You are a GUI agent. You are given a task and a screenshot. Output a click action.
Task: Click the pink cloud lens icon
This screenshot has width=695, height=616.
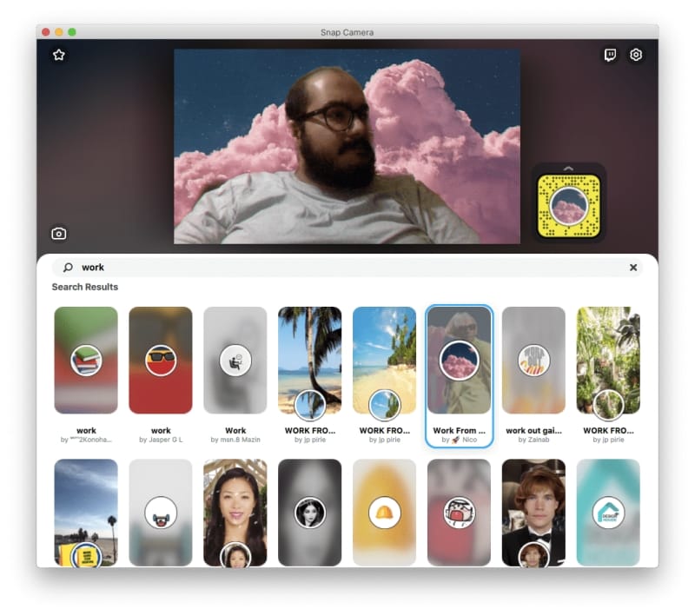[x=460, y=361]
